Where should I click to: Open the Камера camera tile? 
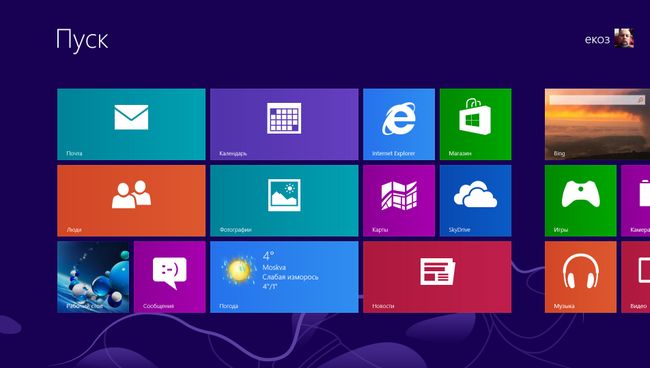pyautogui.click(x=635, y=201)
